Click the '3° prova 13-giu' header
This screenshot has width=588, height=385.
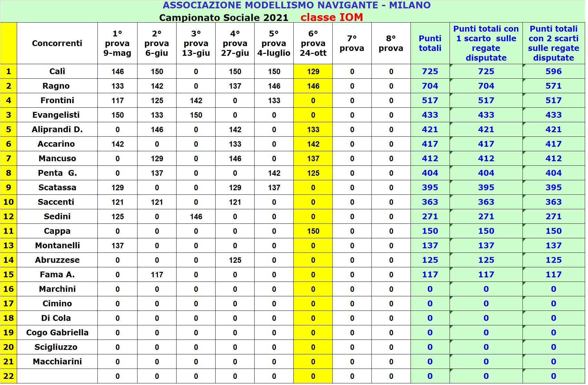(196, 43)
